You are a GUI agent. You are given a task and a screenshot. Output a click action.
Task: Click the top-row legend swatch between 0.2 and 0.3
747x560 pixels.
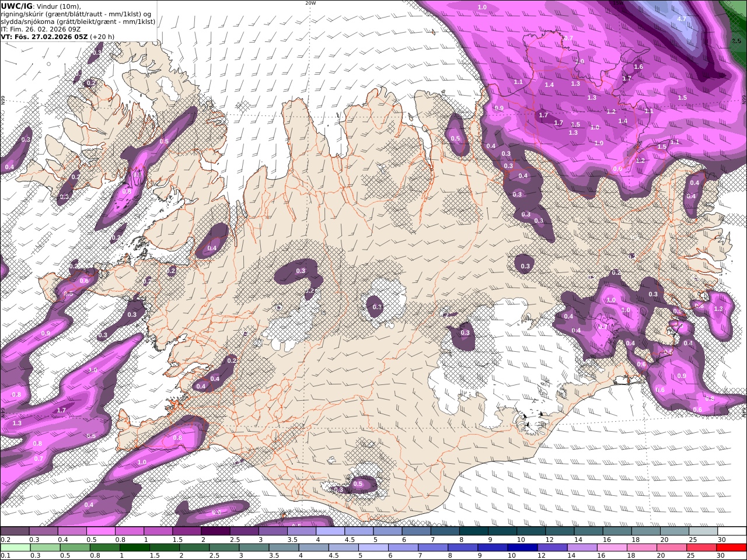[x=15, y=531]
